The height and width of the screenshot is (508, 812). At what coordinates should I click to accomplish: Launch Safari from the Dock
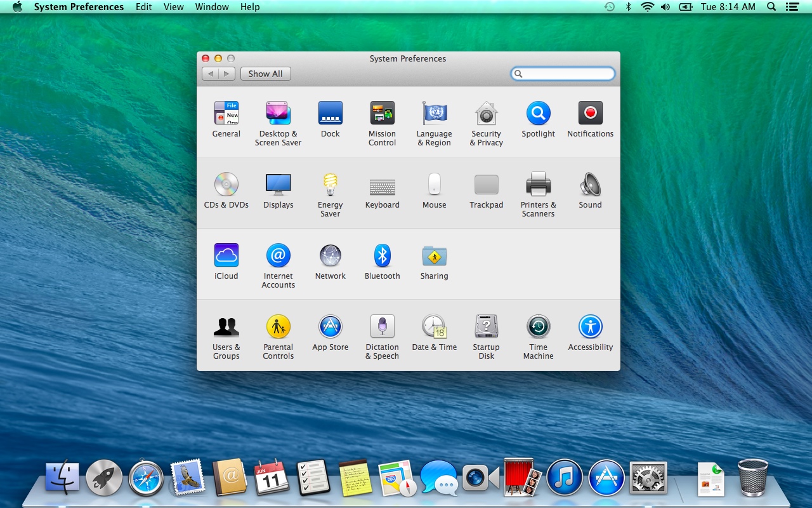click(x=146, y=478)
